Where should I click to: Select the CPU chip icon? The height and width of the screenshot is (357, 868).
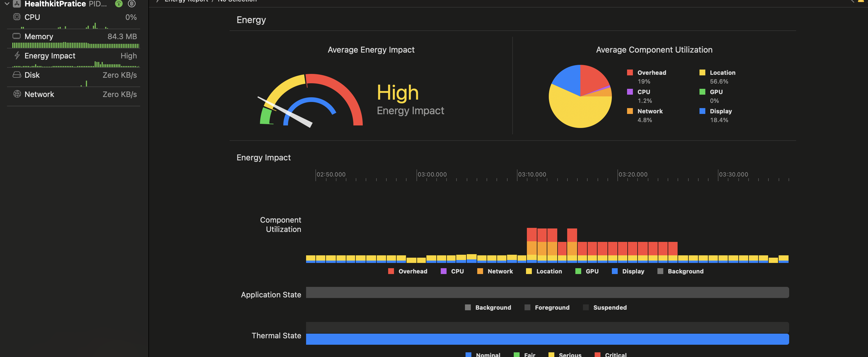click(x=17, y=17)
